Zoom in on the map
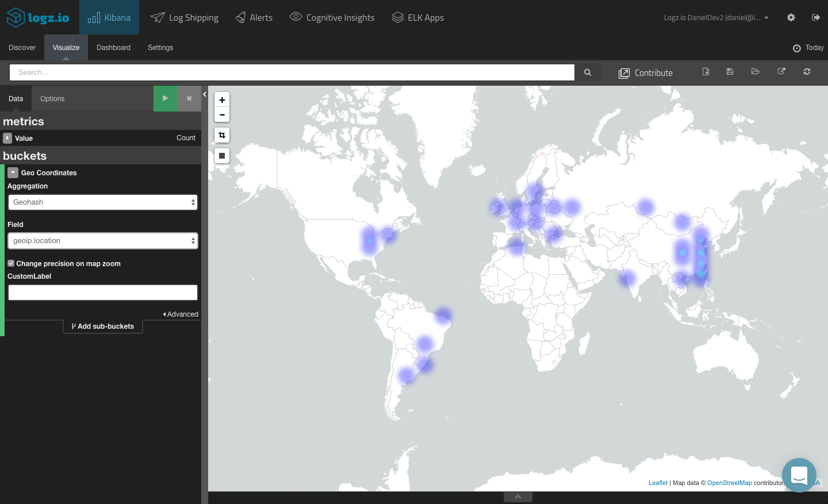Image resolution: width=828 pixels, height=504 pixels. click(222, 99)
